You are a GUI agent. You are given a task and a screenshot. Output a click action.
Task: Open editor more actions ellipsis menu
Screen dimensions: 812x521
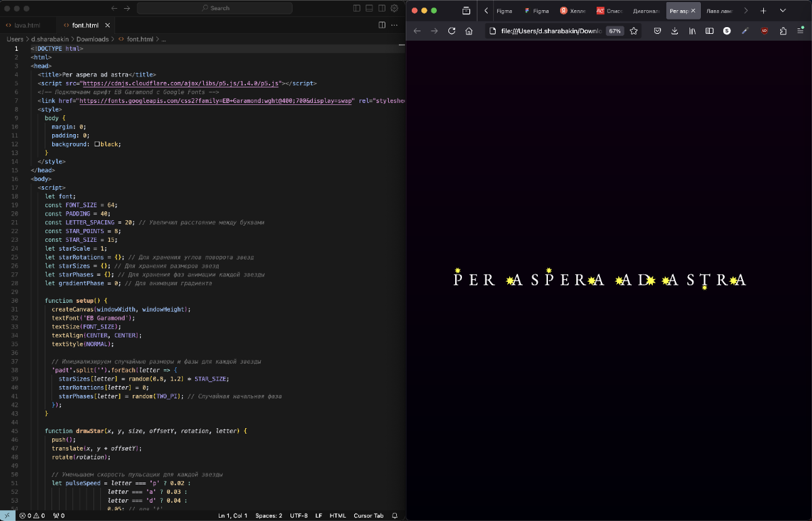click(x=395, y=25)
